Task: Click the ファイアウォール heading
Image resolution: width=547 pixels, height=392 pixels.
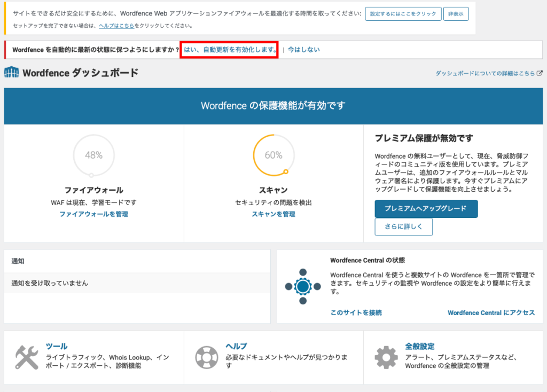Action: point(94,190)
